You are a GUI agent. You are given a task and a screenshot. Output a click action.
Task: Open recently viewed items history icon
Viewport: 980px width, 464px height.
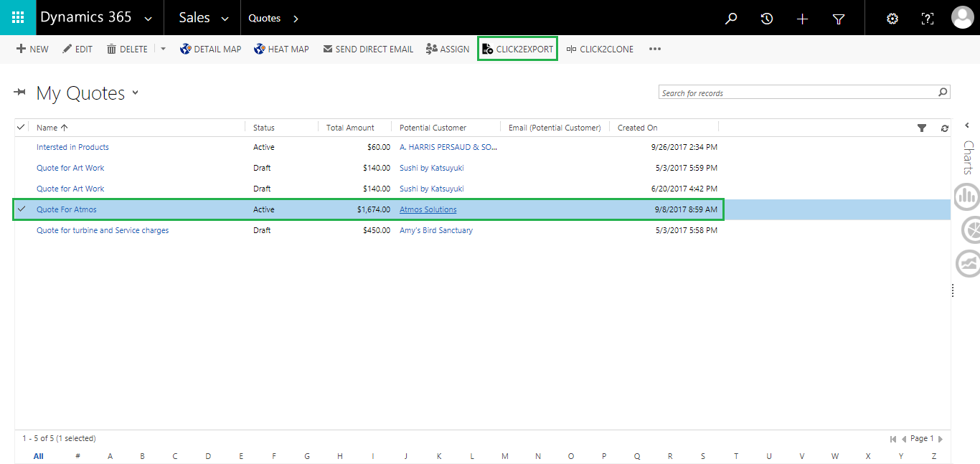click(x=767, y=19)
